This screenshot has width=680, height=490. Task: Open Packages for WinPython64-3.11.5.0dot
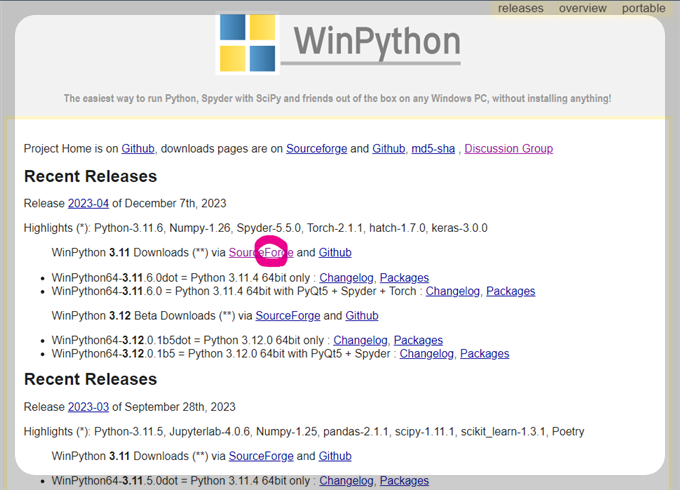pyautogui.click(x=404, y=480)
